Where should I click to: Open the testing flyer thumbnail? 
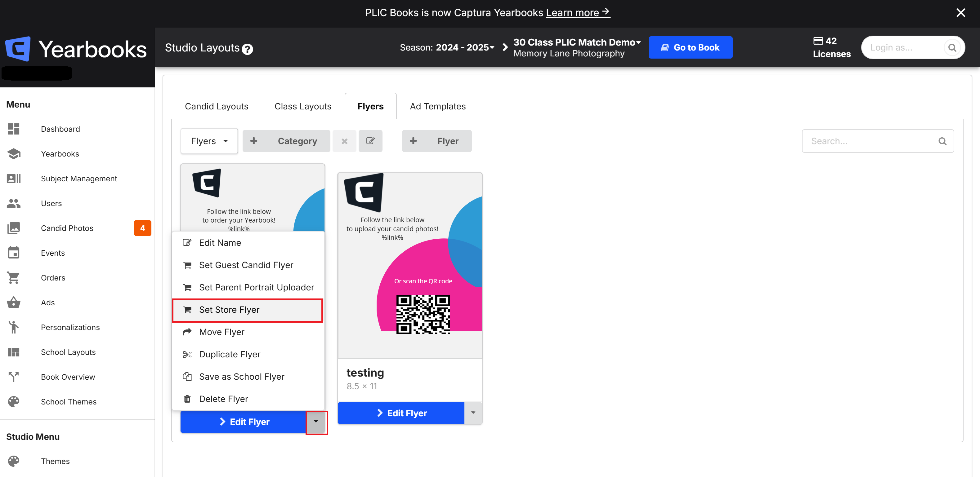coord(410,265)
